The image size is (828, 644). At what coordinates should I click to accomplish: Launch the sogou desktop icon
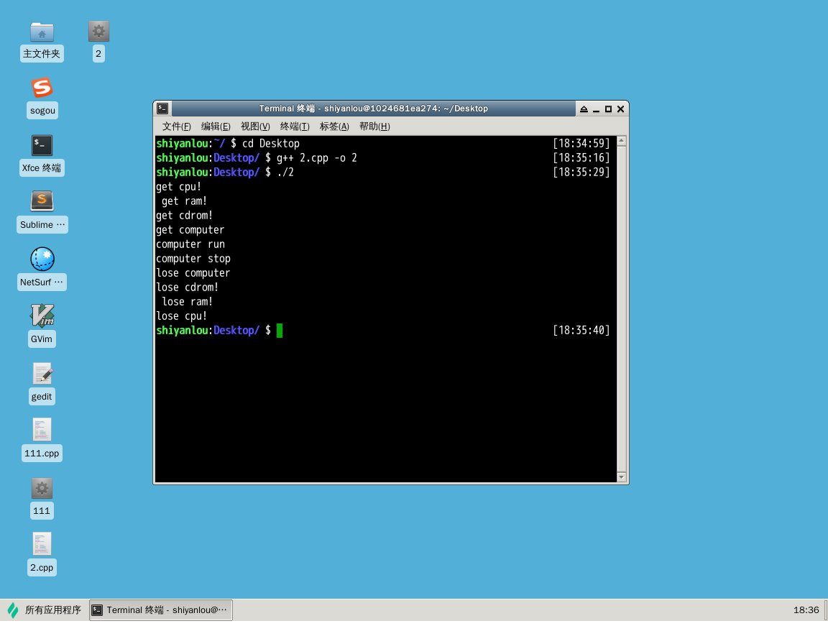[42, 88]
